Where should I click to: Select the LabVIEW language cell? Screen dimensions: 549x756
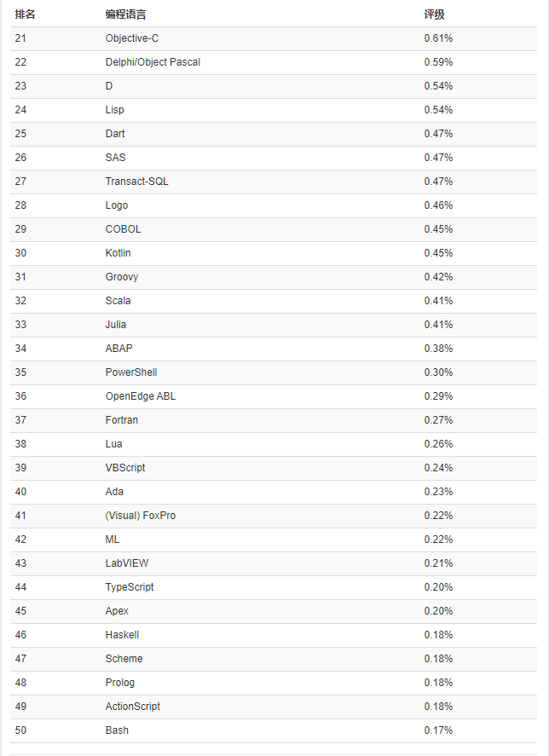(127, 563)
